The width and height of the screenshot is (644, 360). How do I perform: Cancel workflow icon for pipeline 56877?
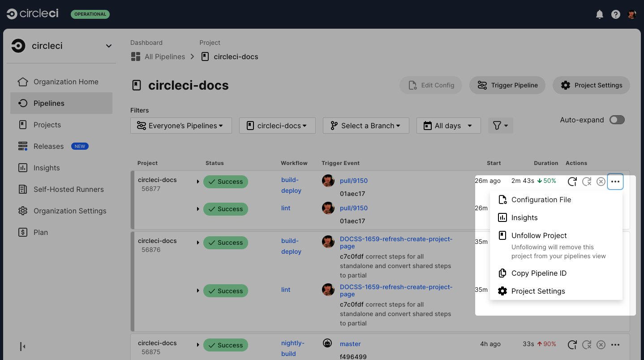tap(601, 182)
